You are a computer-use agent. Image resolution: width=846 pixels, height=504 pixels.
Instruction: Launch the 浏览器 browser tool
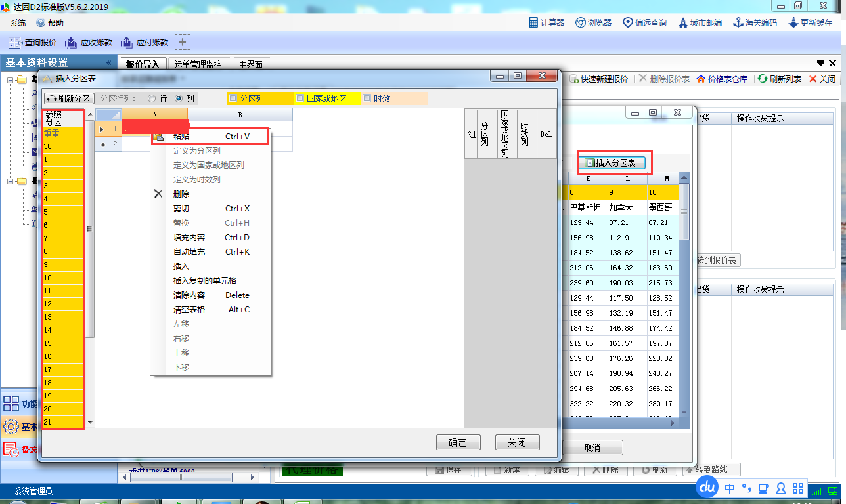[x=593, y=22]
